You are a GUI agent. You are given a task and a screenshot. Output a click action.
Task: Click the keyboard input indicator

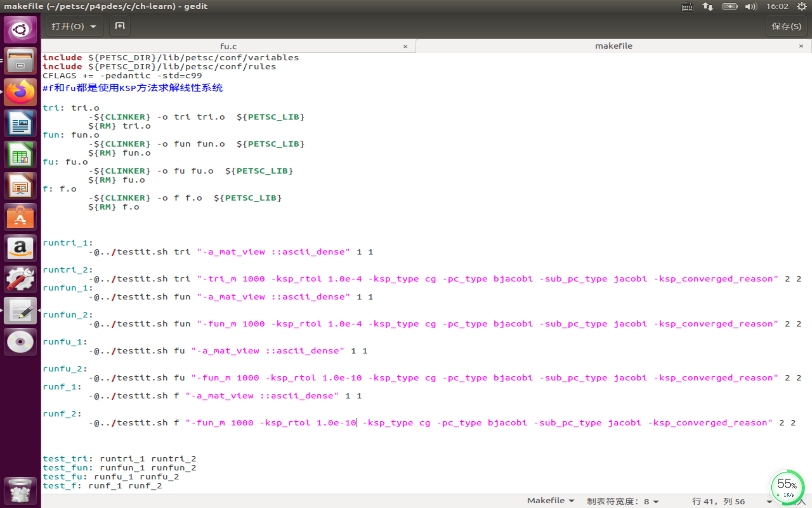(x=687, y=6)
